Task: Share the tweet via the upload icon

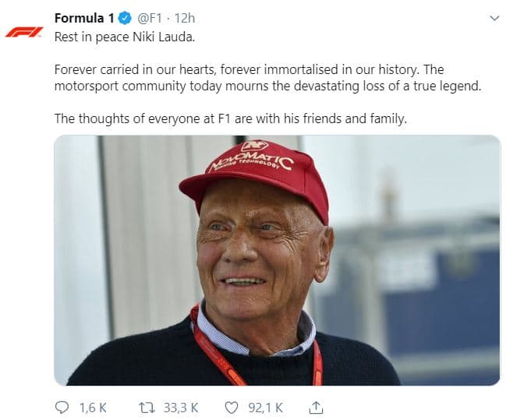Action: point(316,407)
